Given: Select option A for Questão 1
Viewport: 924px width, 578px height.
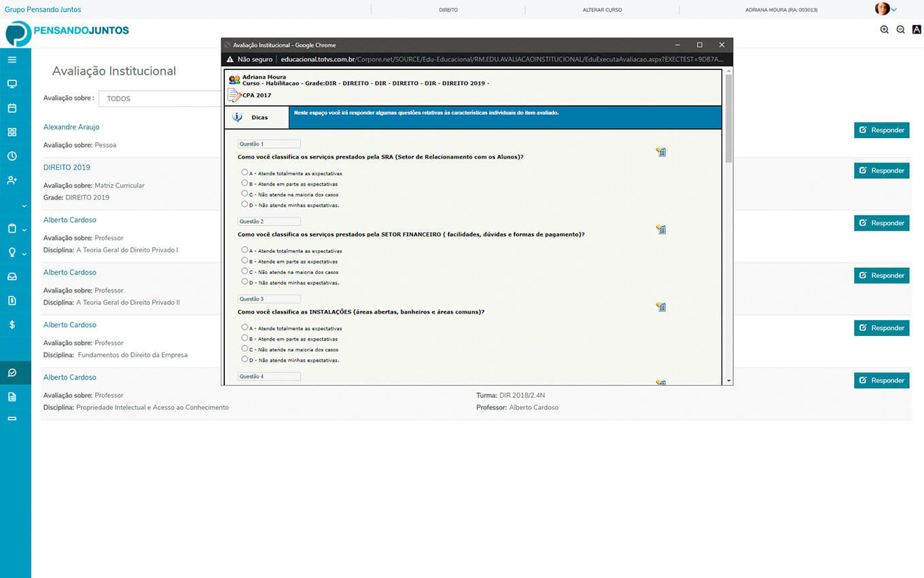Looking at the screenshot, I should 245,172.
